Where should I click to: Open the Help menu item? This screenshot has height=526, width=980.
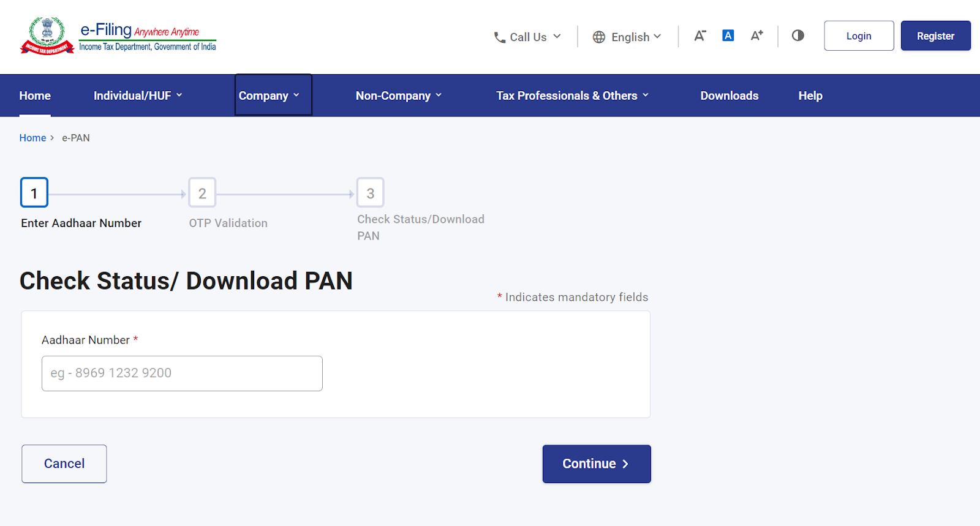(x=810, y=96)
